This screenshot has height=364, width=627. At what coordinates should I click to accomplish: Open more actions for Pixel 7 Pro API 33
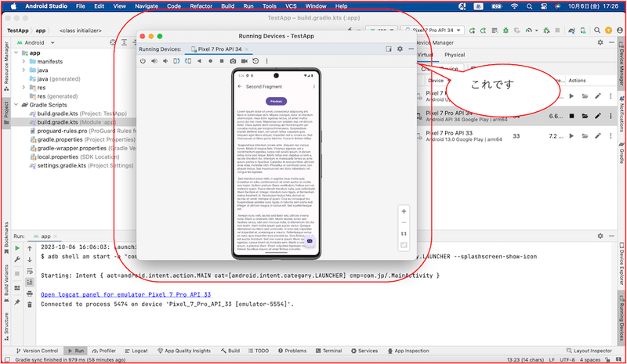pos(611,136)
